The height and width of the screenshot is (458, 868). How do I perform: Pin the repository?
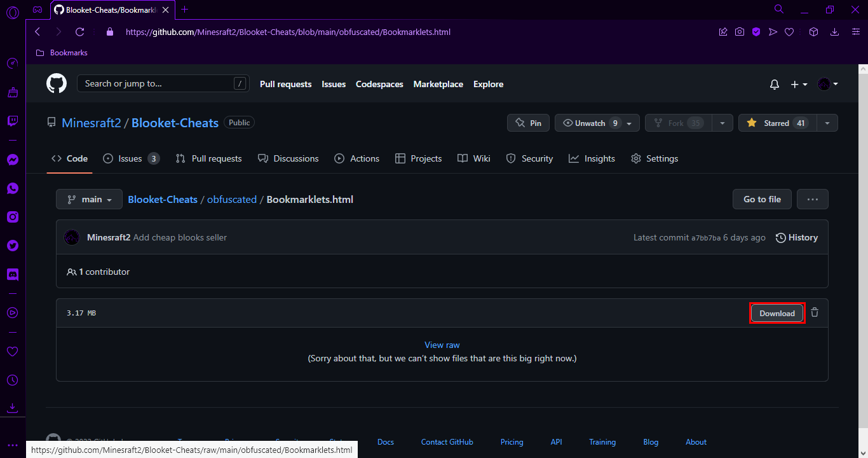pos(528,123)
